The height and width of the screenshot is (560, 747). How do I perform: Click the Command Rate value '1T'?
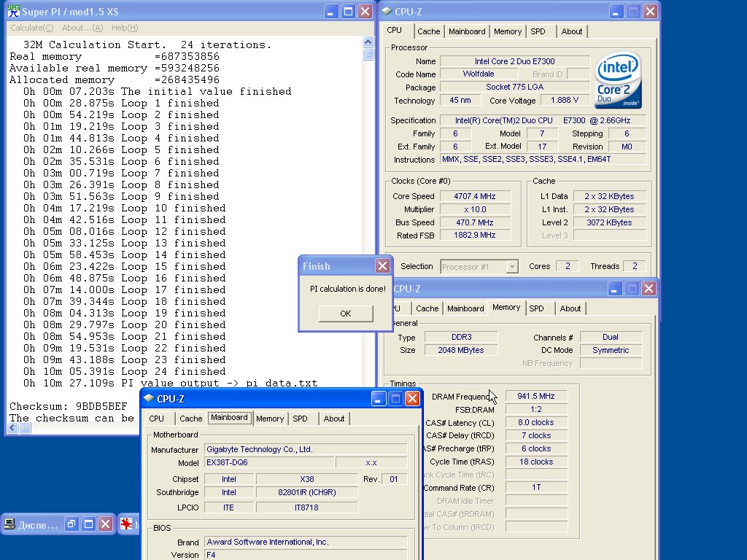coord(536,487)
